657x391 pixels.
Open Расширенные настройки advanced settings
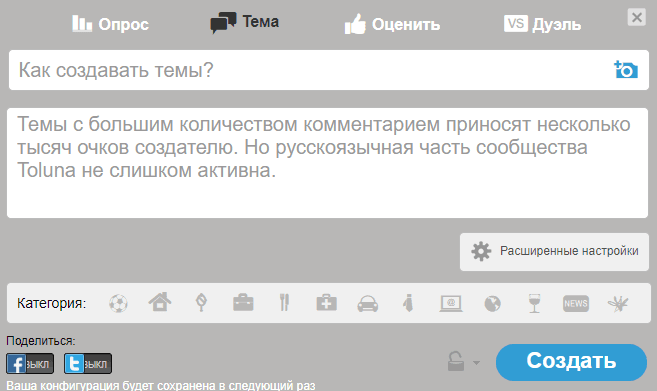tap(554, 251)
